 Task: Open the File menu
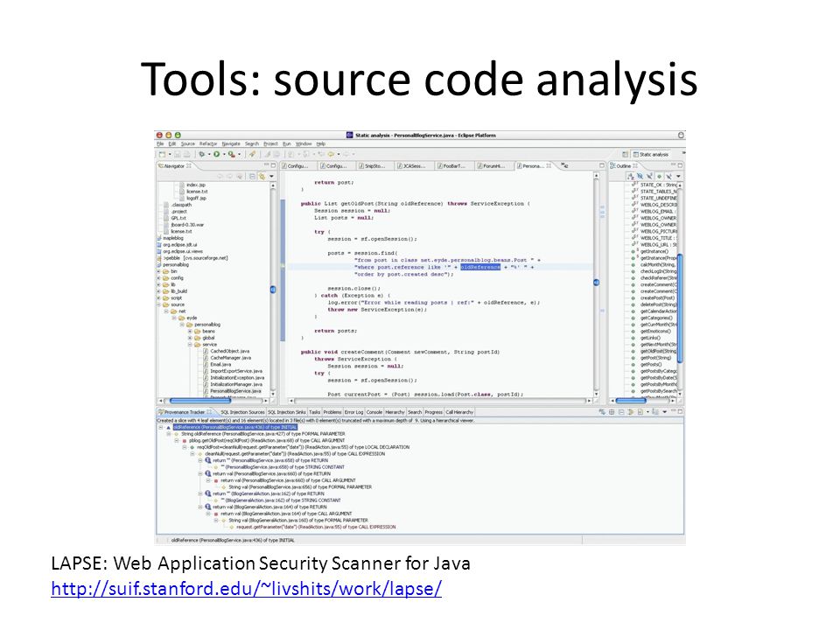[x=160, y=143]
